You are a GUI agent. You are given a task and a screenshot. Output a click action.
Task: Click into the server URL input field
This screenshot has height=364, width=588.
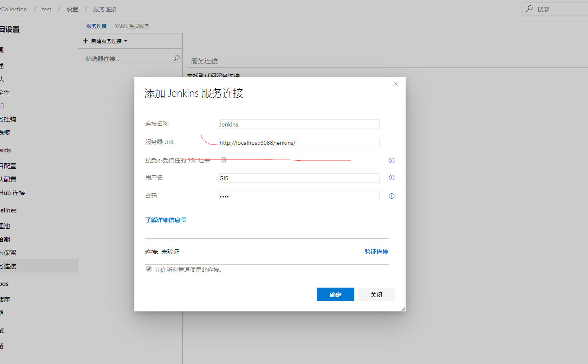[x=299, y=143]
